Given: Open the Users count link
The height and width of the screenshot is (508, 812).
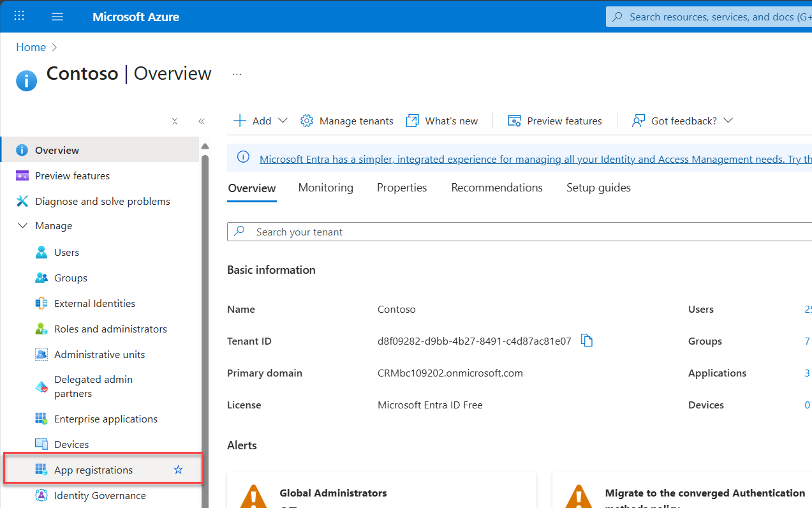Looking at the screenshot, I should [808, 310].
